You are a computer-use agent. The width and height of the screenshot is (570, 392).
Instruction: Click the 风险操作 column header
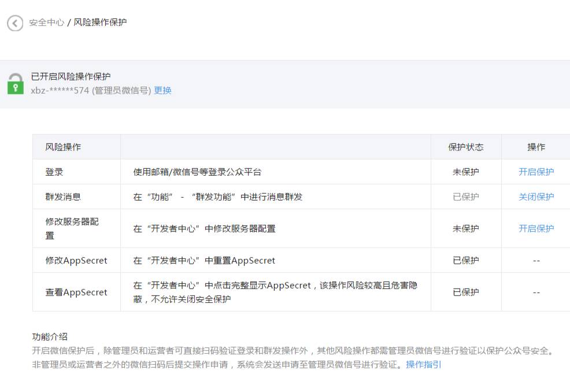pos(63,147)
